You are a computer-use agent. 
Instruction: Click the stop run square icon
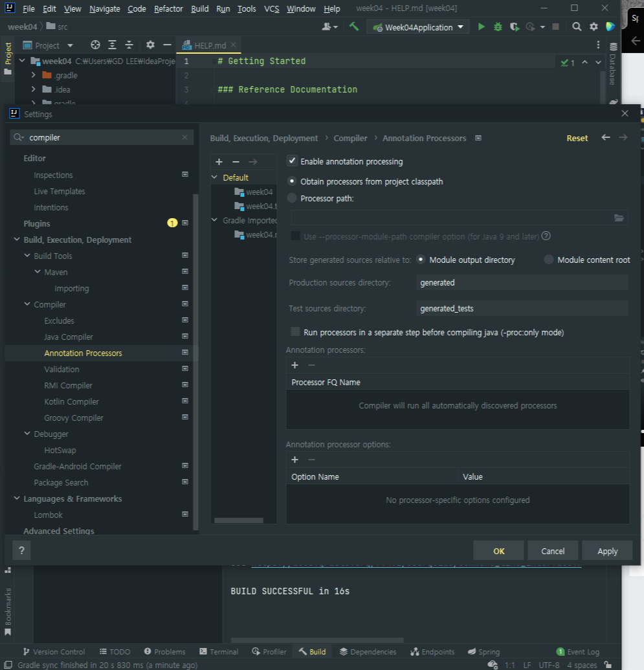pyautogui.click(x=555, y=27)
